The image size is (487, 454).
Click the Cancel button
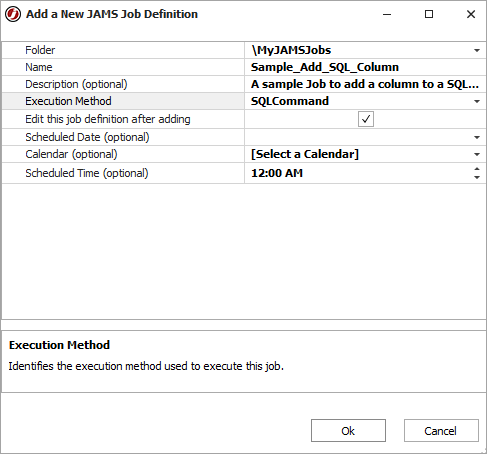point(441,431)
